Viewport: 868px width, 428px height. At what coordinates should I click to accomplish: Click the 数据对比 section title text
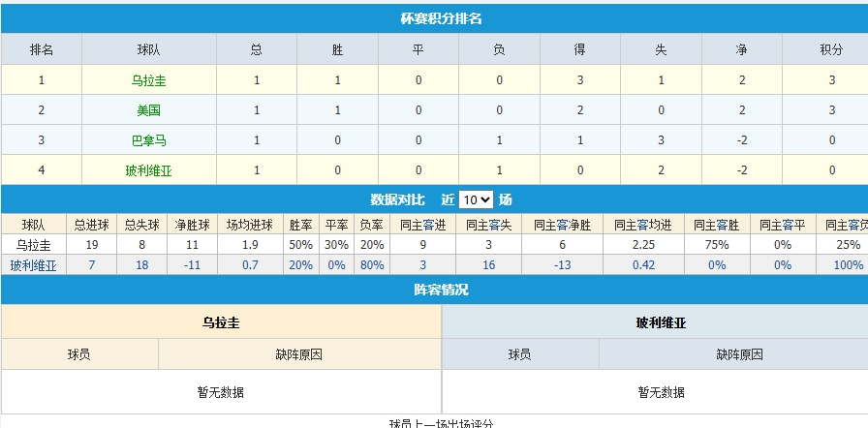(x=397, y=199)
